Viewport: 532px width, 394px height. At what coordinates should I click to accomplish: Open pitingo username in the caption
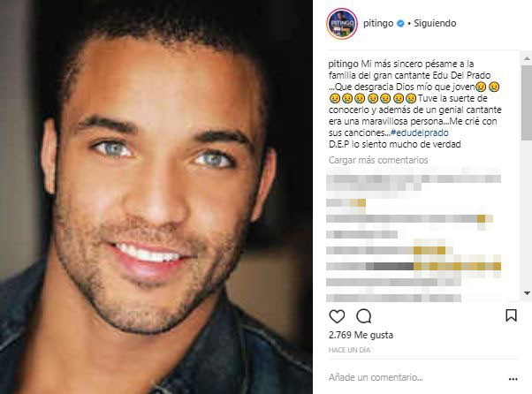click(344, 64)
